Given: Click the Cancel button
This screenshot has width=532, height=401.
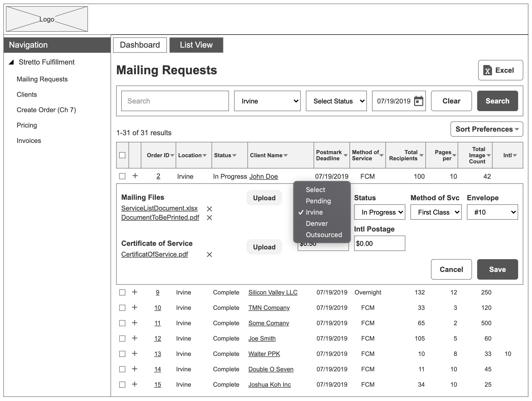Looking at the screenshot, I should tap(451, 269).
